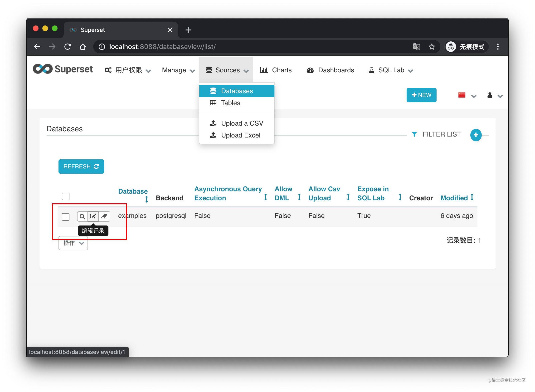
Task: Expand the 操作 actions dropdown
Action: [x=73, y=243]
